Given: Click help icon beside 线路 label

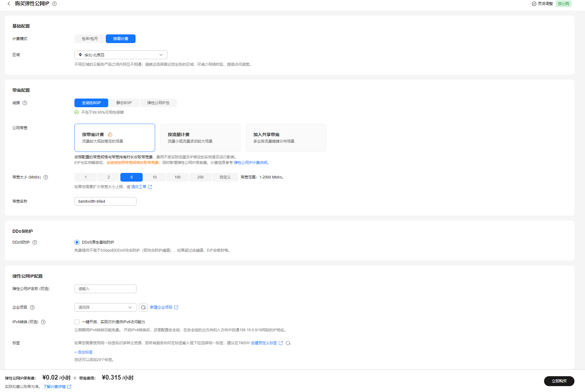Looking at the screenshot, I should (x=25, y=103).
